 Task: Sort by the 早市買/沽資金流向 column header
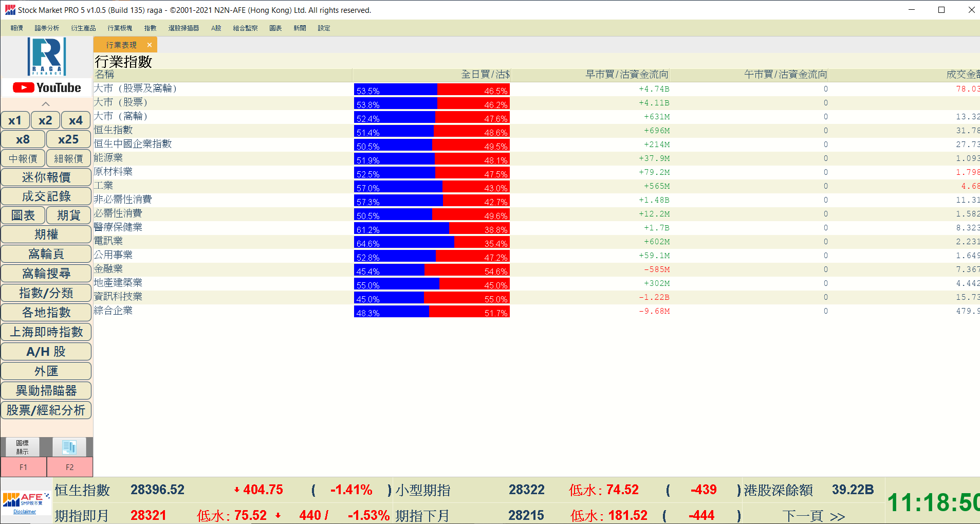626,75
